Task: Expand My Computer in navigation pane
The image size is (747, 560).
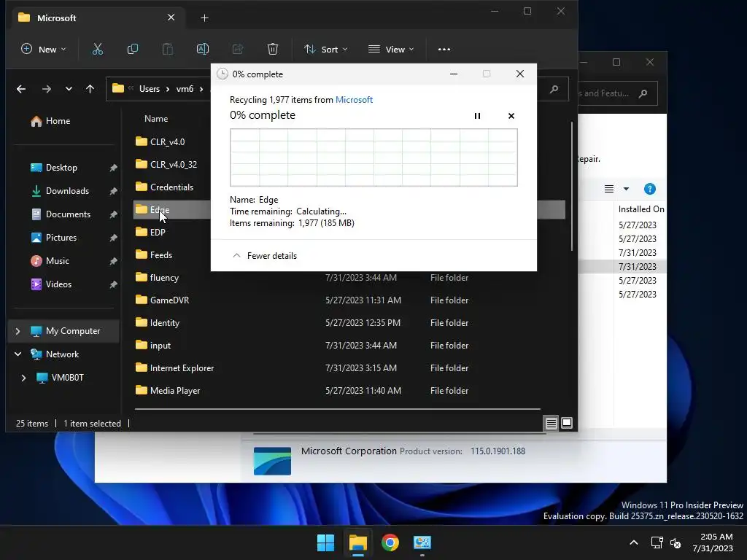Action: 18,331
